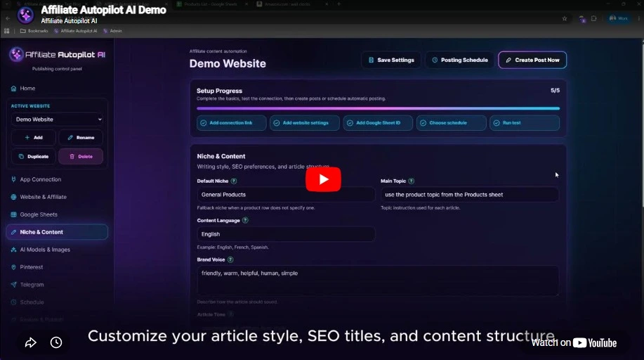Screen dimensions: 644x360
Task: Click Add Google Sheet ID step
Action: coord(378,123)
